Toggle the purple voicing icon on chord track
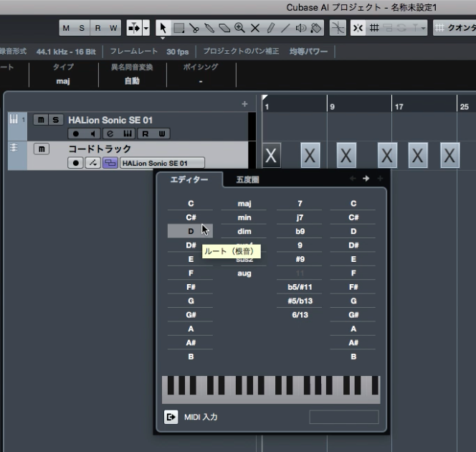Image resolution: width=476 pixels, height=452 pixels. pos(110,163)
